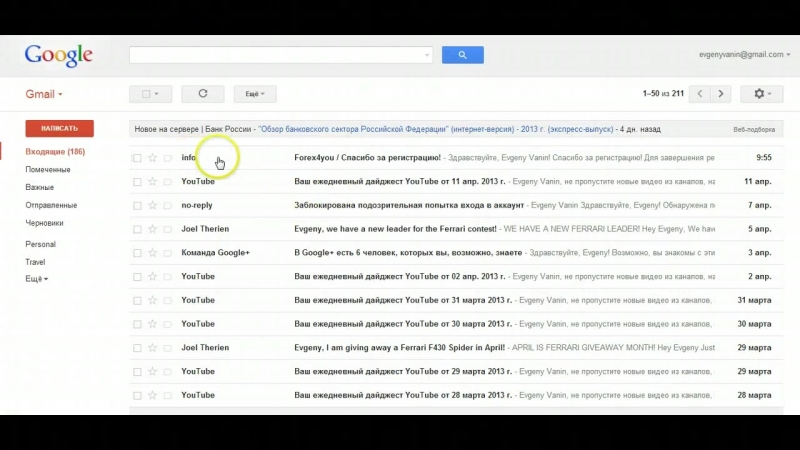Star the YouTube digest from 28 марта
The width and height of the screenshot is (800, 450).
click(153, 395)
